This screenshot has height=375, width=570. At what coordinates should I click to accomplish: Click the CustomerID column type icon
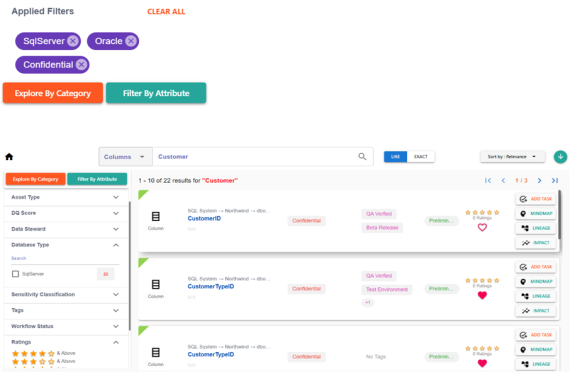pos(156,217)
